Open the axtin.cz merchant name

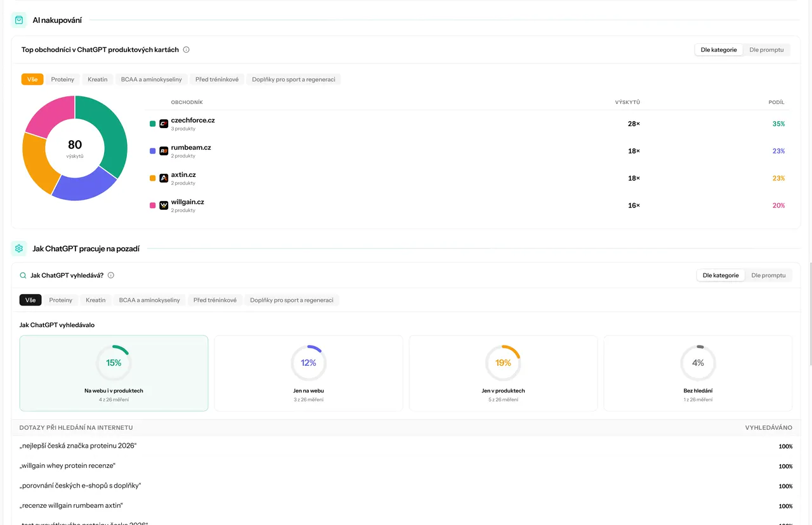click(x=183, y=174)
